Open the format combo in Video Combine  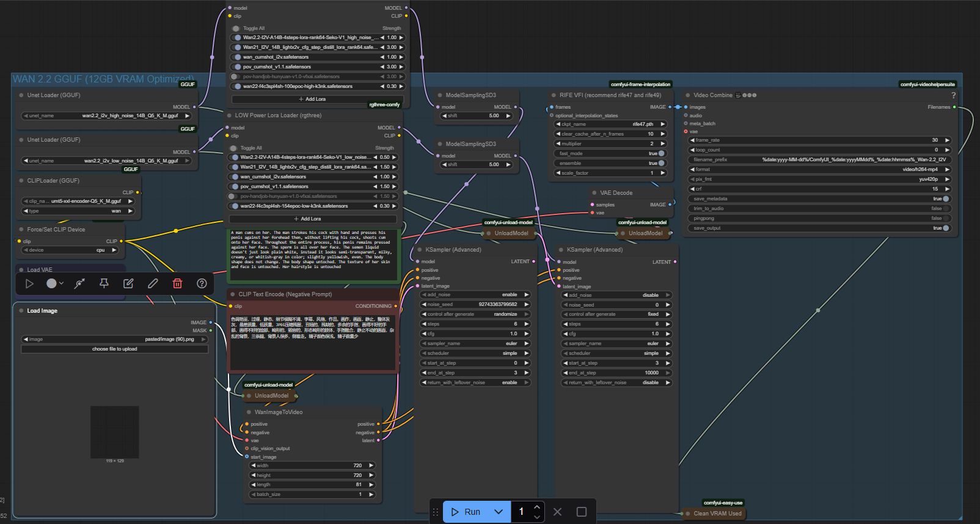819,169
